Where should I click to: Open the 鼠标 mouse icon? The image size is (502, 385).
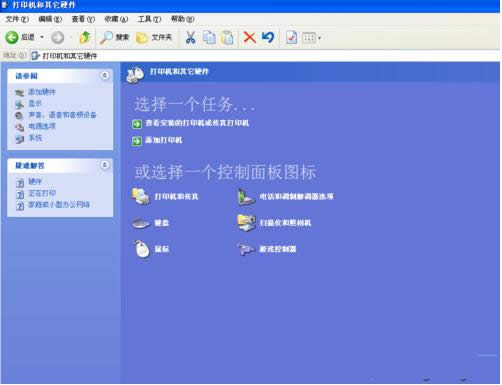pos(142,249)
